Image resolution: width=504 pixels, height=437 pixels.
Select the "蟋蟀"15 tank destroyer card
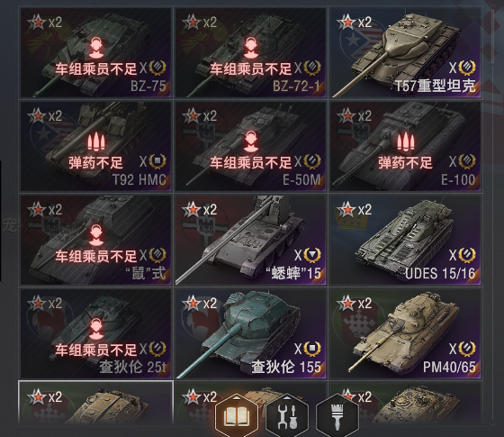(251, 240)
